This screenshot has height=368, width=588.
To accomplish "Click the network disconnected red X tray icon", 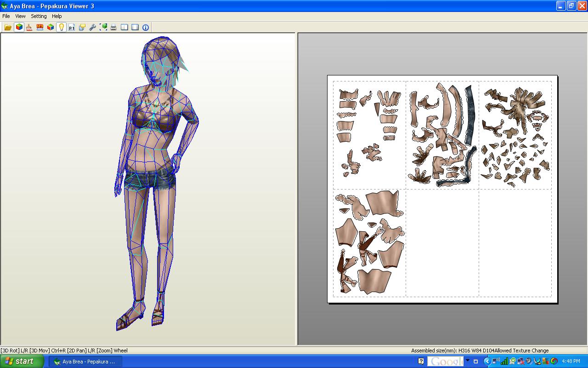I will pos(521,361).
